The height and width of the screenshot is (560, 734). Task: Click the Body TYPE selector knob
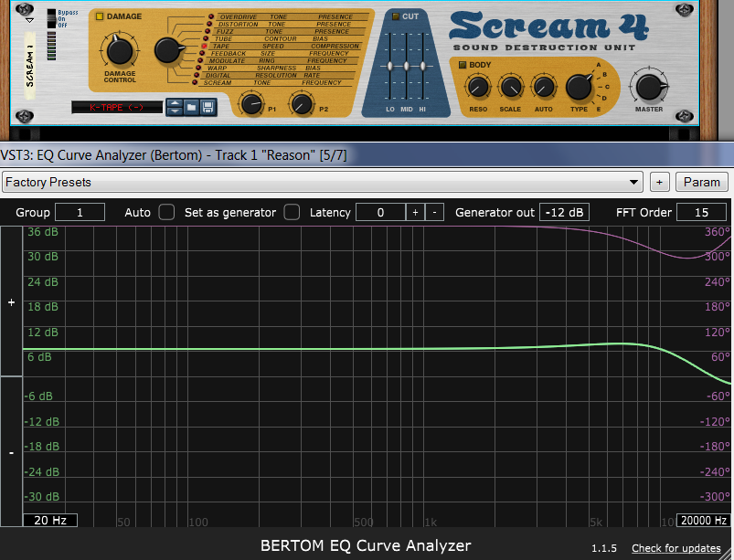(579, 87)
